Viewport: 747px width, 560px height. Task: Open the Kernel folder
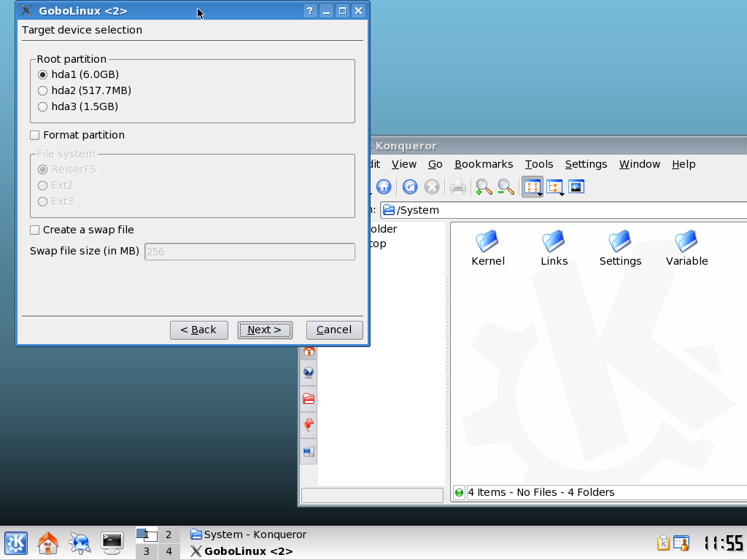(487, 247)
